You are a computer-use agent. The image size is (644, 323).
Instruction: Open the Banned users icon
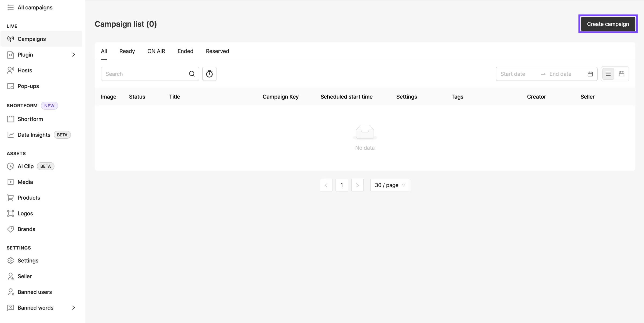pos(10,292)
